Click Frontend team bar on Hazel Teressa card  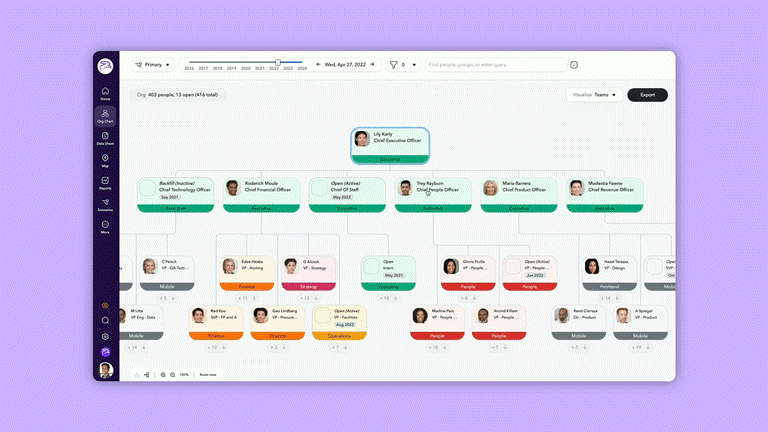(609, 287)
